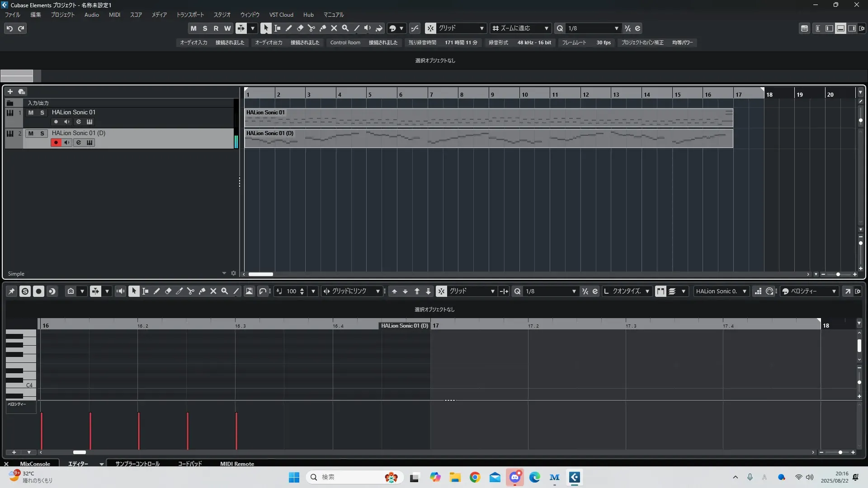
Task: Expand the グリッドにリンク dropdown in key editor
Action: 377,291
